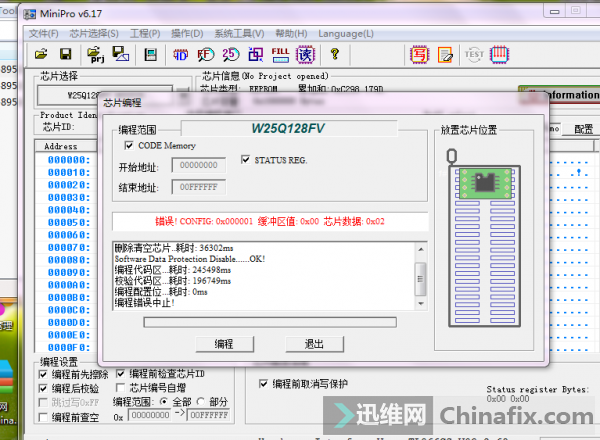
Task: Open file with the folder icon
Action: pyautogui.click(x=41, y=54)
